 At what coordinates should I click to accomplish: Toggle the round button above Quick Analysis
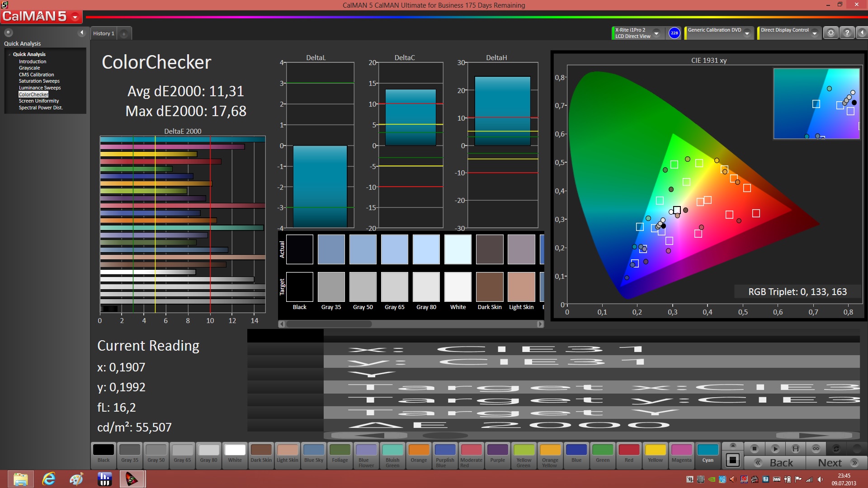click(8, 33)
